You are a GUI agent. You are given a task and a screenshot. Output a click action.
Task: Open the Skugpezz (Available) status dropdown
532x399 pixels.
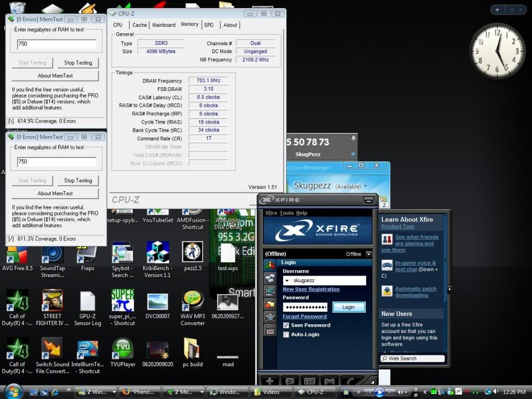[365, 186]
